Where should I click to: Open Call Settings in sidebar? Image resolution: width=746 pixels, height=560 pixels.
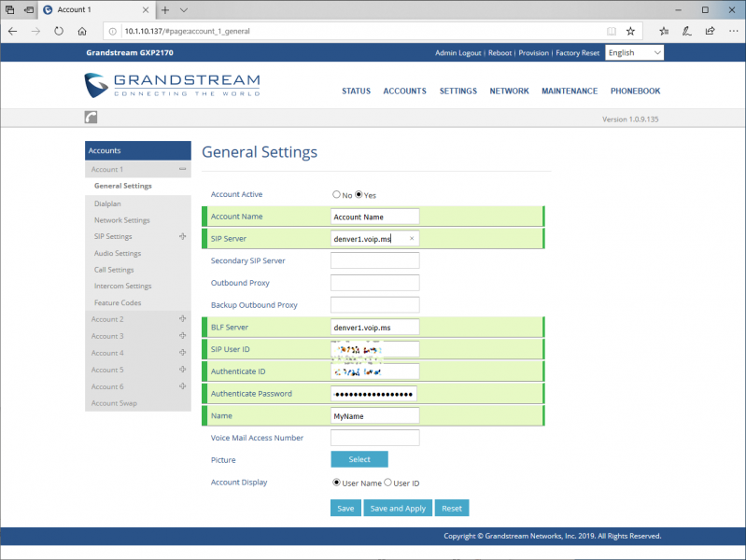pos(114,270)
